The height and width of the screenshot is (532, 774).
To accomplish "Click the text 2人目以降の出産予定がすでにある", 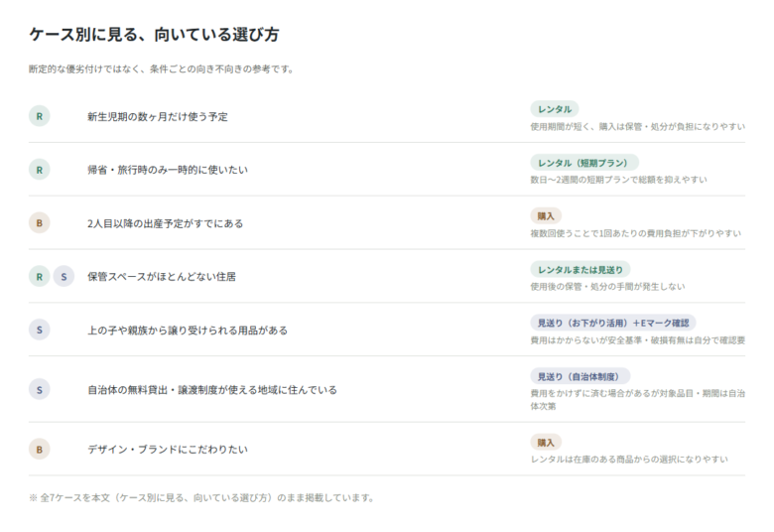I will [x=166, y=223].
